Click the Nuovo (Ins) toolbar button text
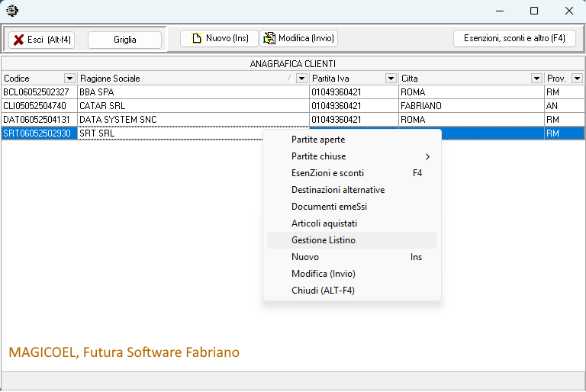The width and height of the screenshot is (586, 392). (x=227, y=38)
